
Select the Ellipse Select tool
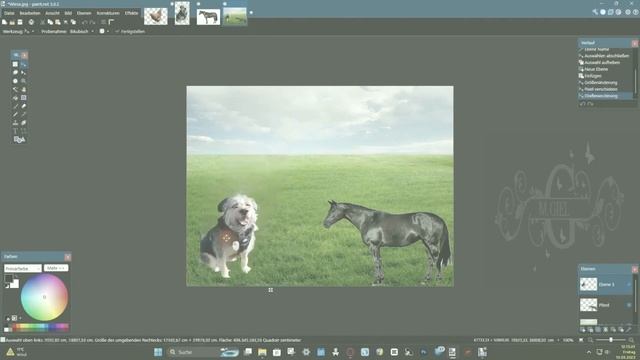point(16,81)
